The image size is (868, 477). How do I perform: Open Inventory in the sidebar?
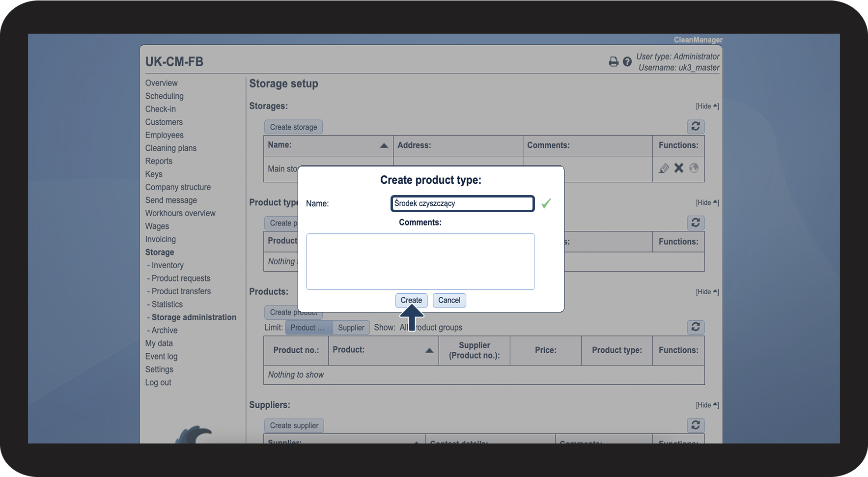tap(167, 265)
